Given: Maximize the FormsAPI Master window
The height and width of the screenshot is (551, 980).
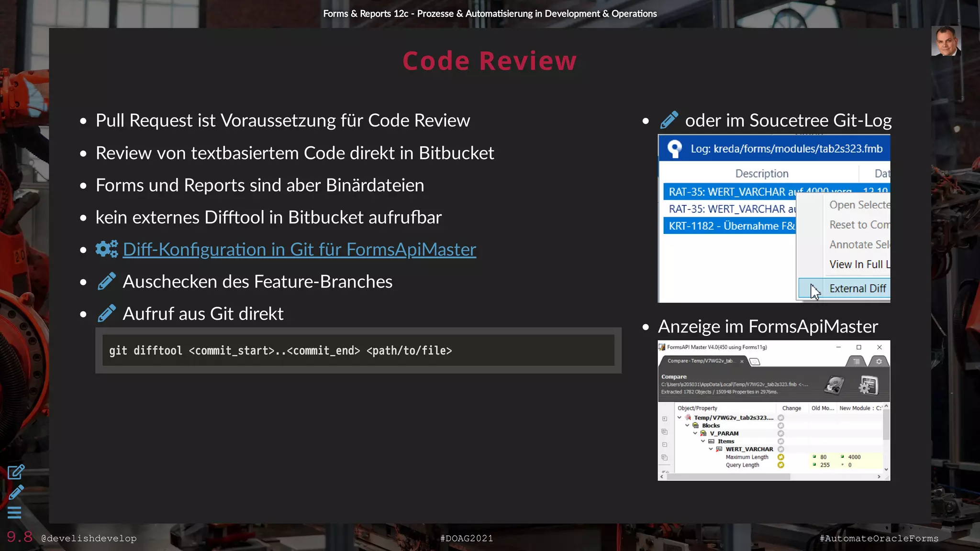Looking at the screenshot, I should 859,347.
